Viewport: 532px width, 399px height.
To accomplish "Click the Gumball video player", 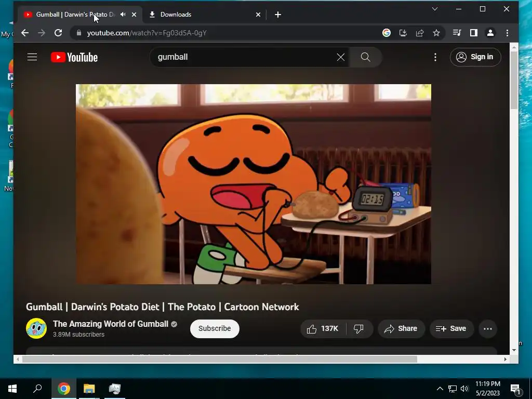I will 254,184.
